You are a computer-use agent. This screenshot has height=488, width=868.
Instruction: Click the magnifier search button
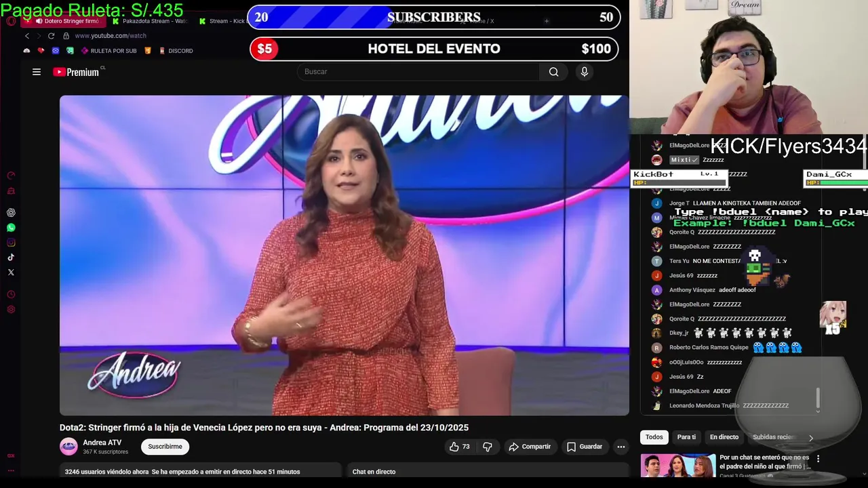pyautogui.click(x=554, y=72)
